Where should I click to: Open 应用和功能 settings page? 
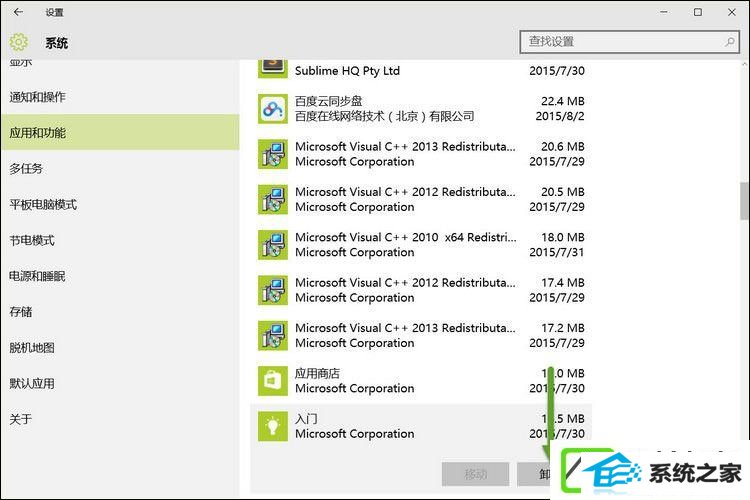[120, 133]
